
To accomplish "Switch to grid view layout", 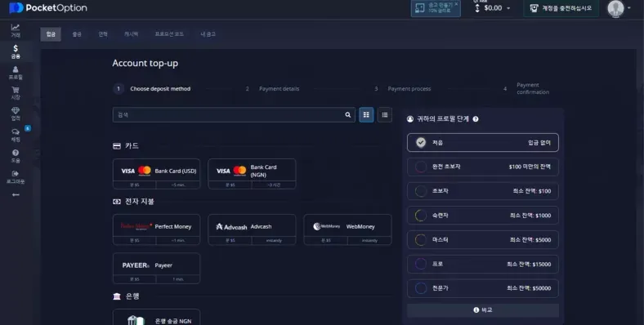I will point(366,115).
